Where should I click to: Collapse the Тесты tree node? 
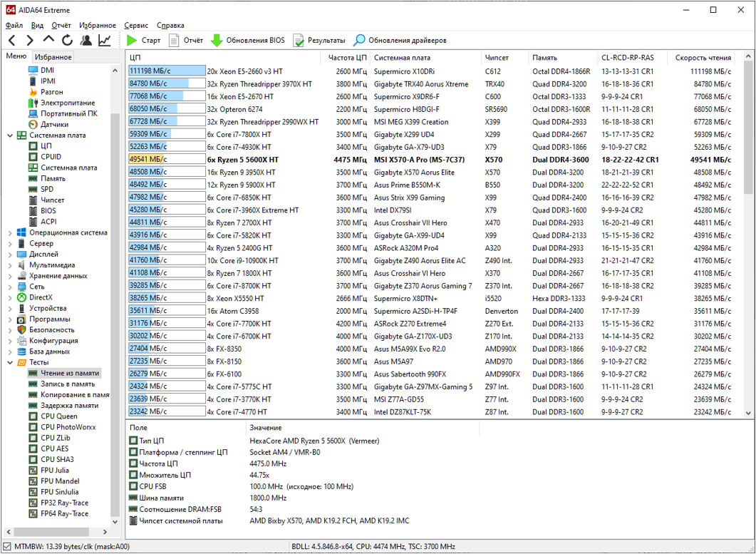point(10,362)
